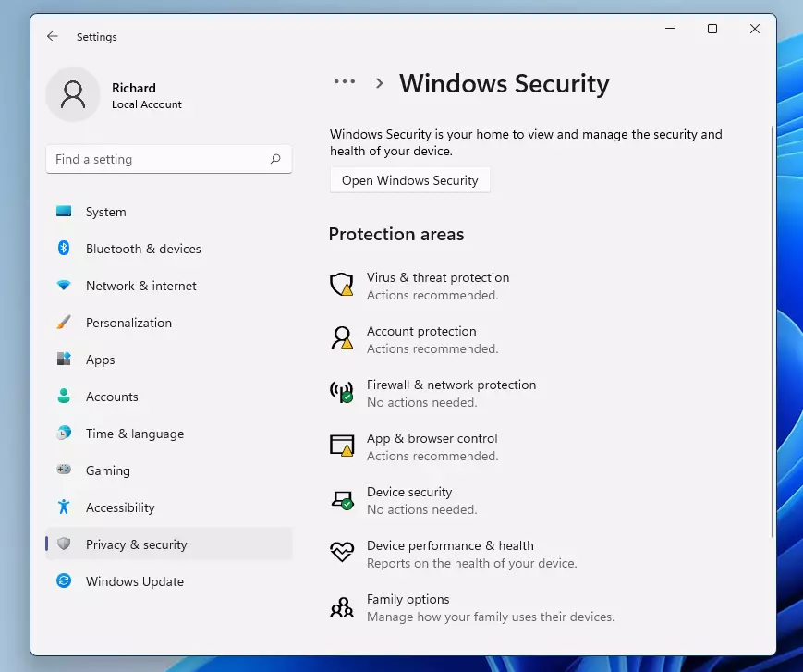Open Apps settings page
This screenshot has width=803, height=672.
(169, 359)
